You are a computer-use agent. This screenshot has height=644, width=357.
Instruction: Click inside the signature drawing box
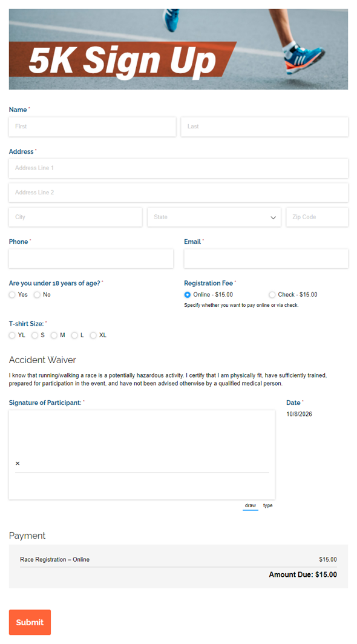[x=142, y=455]
